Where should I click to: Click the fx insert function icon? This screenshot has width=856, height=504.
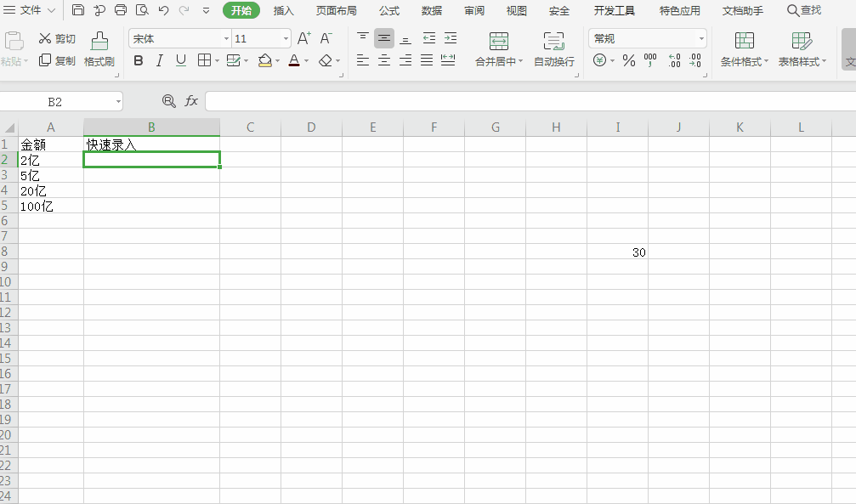click(x=191, y=101)
